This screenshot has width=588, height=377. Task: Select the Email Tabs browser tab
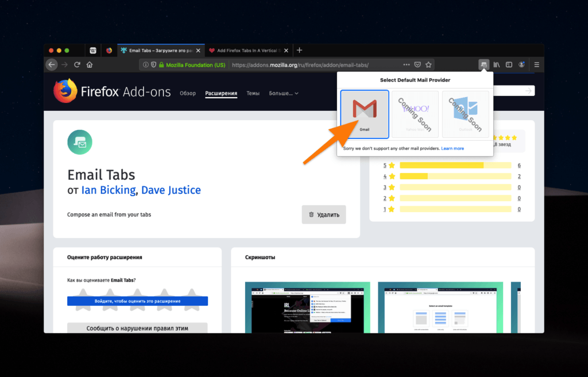coord(161,51)
